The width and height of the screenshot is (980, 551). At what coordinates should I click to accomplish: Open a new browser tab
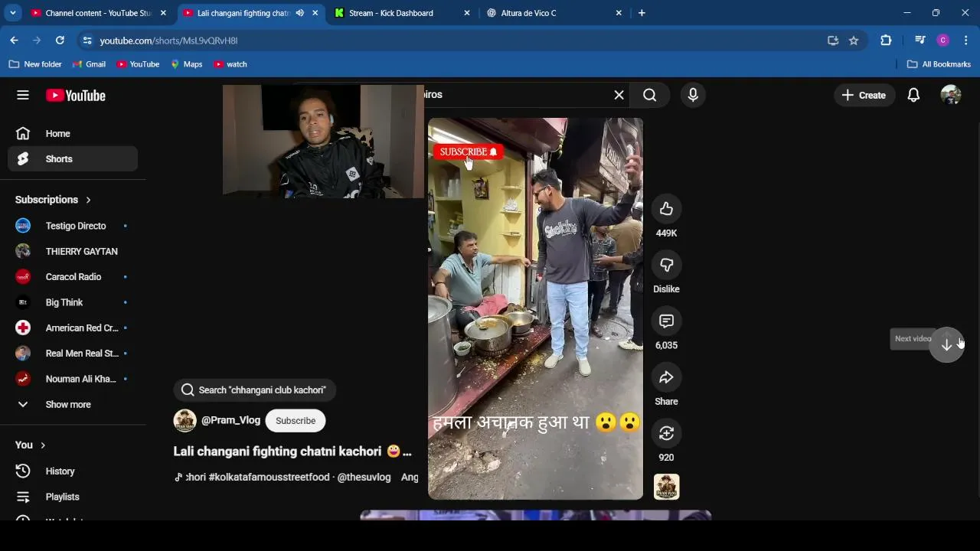pyautogui.click(x=642, y=13)
